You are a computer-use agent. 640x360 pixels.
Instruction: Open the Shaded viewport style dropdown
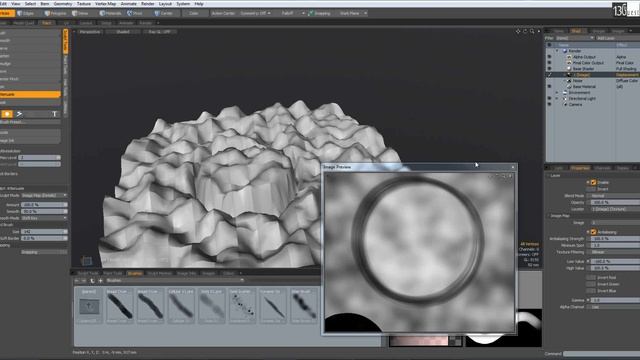pos(123,31)
